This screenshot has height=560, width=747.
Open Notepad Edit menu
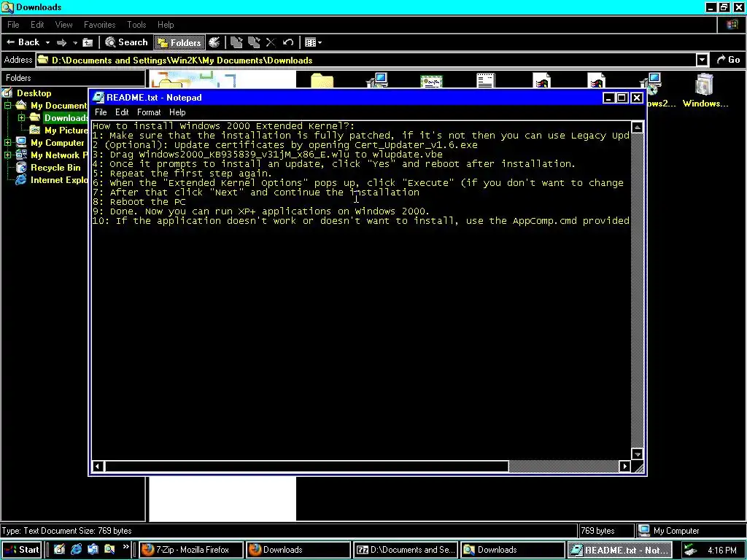coord(122,112)
